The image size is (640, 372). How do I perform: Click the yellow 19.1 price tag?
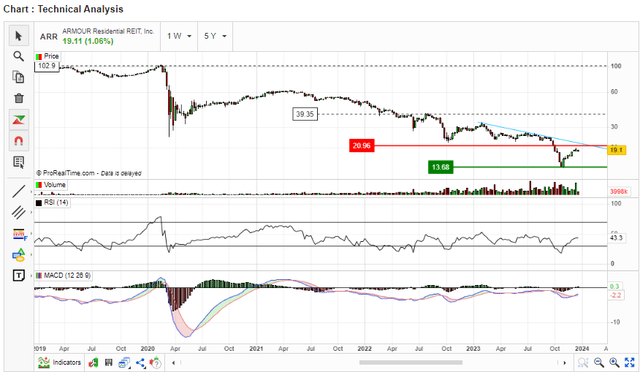616,150
